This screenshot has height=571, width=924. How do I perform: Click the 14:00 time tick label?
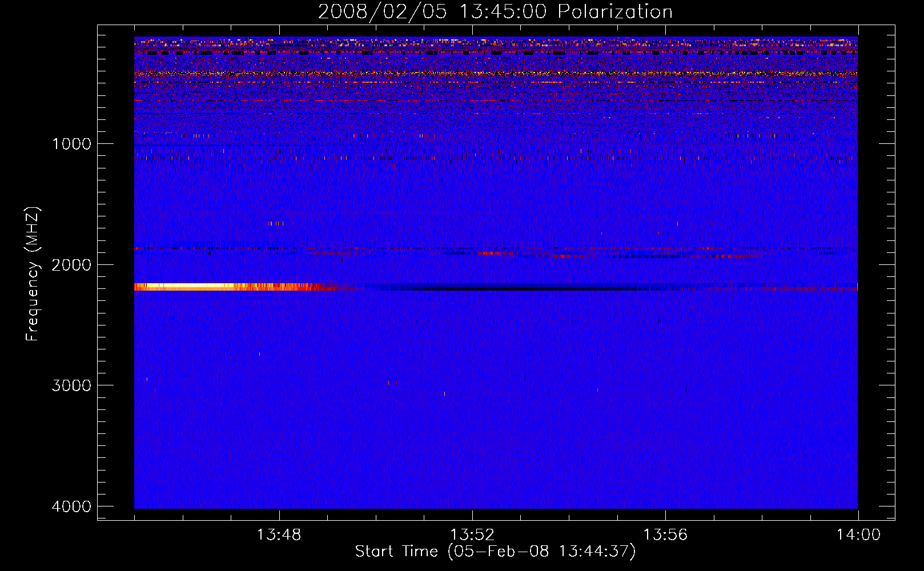coord(858,535)
